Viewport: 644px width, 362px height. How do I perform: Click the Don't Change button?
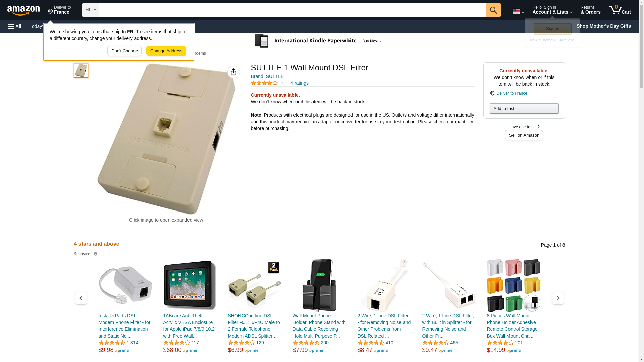[124, 51]
